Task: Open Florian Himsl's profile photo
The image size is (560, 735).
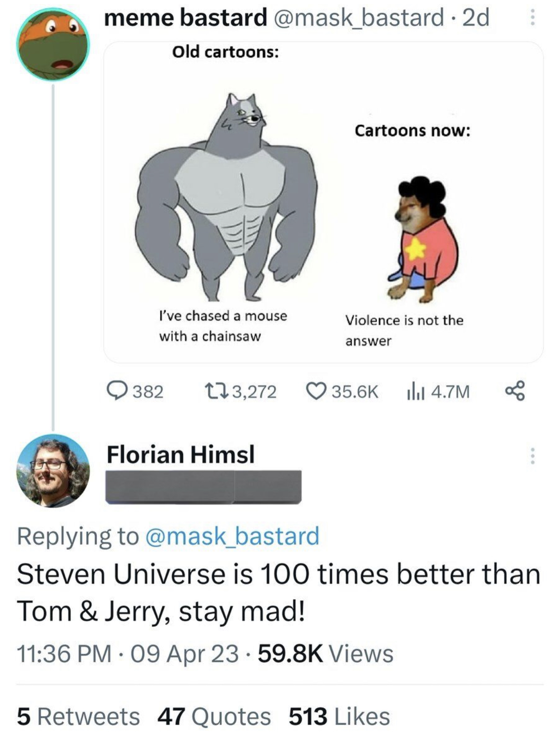Action: pos(53,471)
